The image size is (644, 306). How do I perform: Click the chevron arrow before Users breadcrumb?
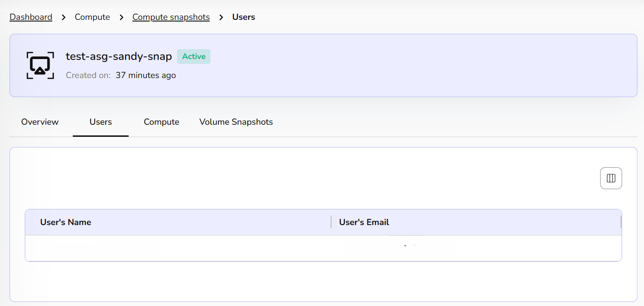point(221,17)
